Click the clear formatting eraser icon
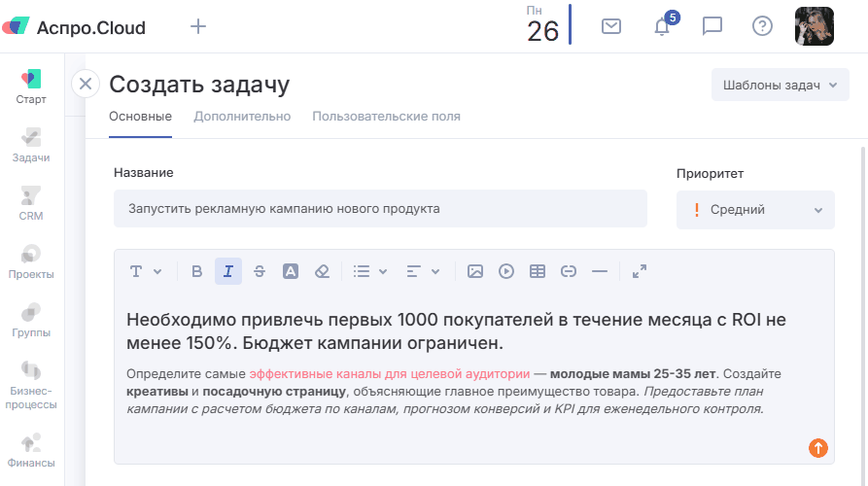Viewport: 868px width, 486px height. pyautogui.click(x=323, y=271)
